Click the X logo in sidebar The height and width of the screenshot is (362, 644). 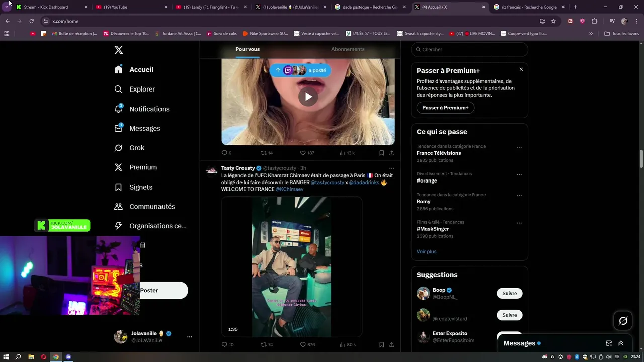[x=119, y=50]
